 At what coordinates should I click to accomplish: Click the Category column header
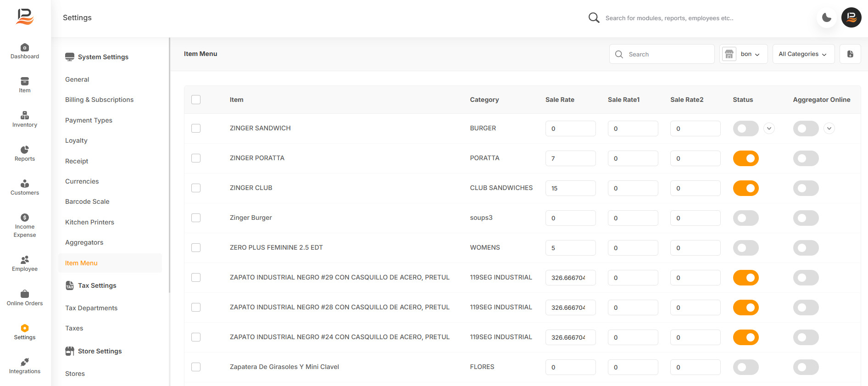point(484,100)
